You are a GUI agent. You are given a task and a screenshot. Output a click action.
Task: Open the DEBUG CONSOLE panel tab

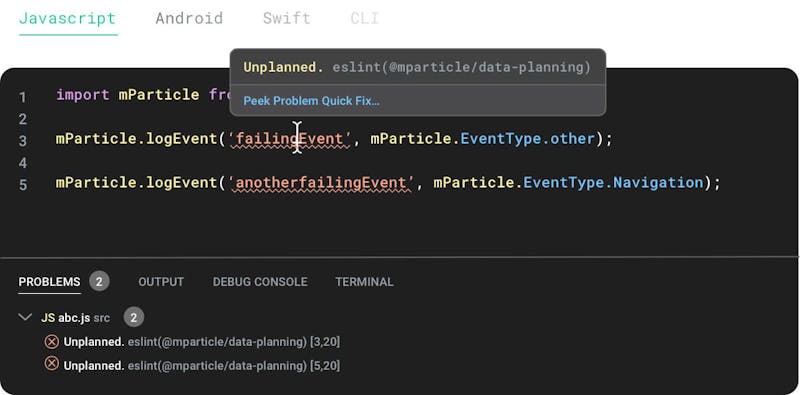coord(260,282)
